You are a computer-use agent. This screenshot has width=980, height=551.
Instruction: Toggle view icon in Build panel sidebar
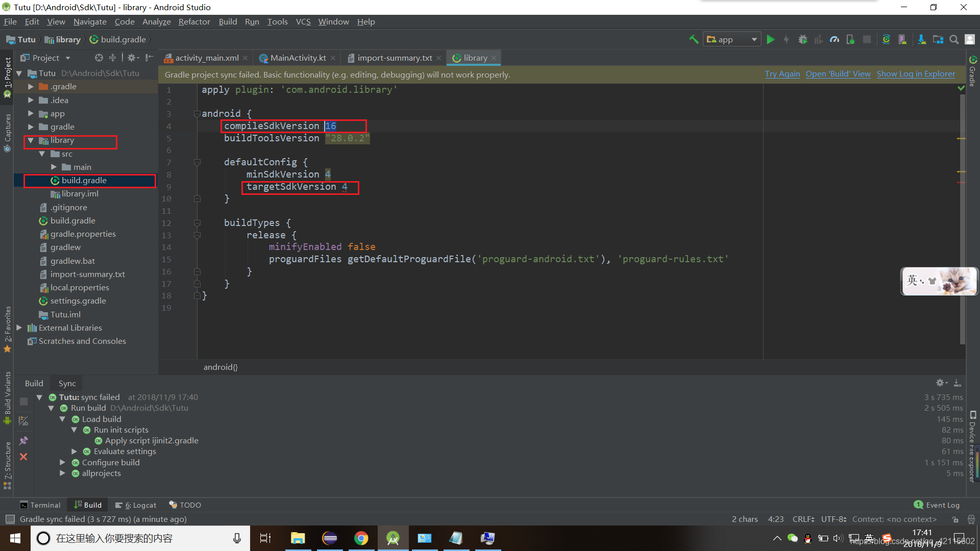[23, 421]
